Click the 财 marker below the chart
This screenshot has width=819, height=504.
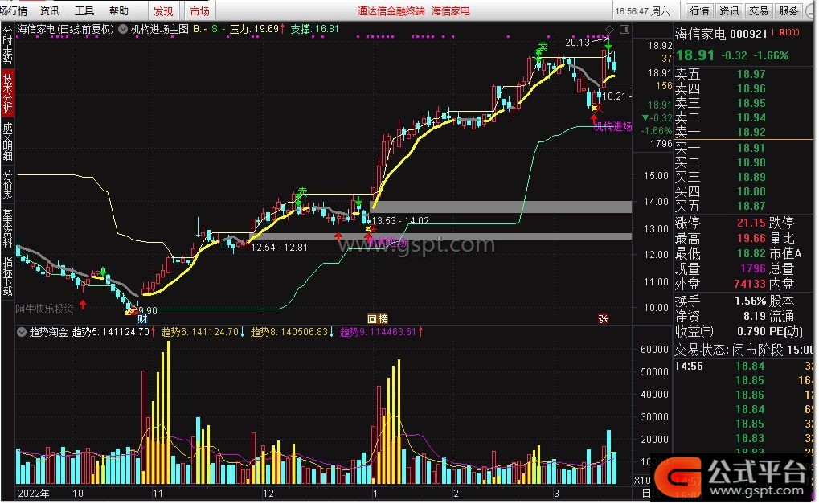point(142,318)
